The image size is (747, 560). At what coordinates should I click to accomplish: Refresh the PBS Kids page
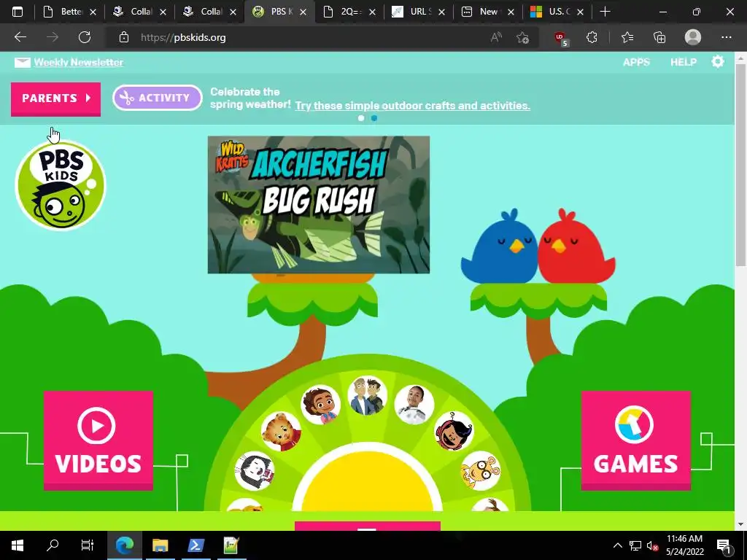tap(85, 37)
